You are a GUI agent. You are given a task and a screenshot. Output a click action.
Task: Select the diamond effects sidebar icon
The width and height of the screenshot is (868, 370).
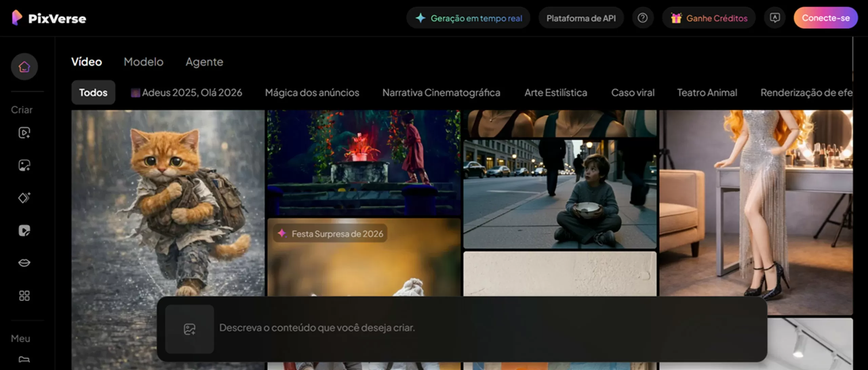pos(24,198)
